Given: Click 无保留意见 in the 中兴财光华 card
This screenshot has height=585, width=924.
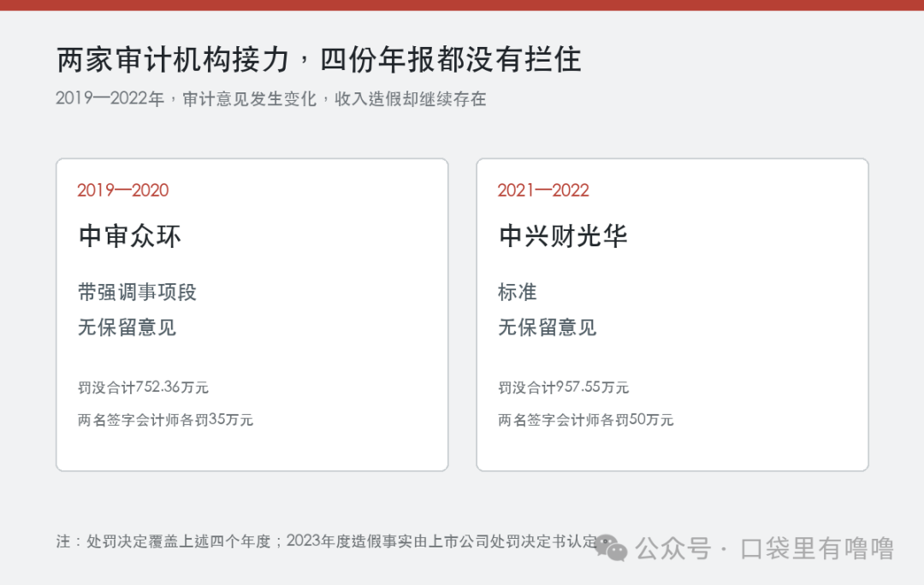Looking at the screenshot, I should (x=548, y=327).
